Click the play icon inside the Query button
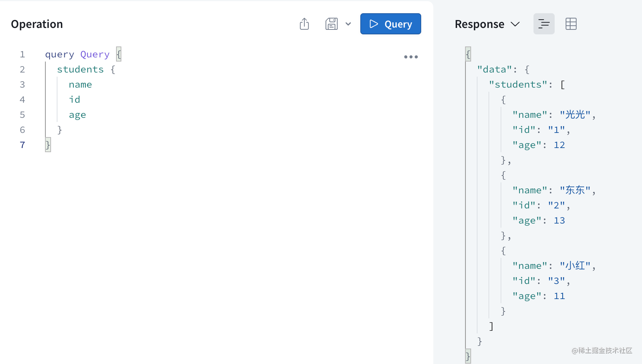The image size is (642, 364). tap(374, 24)
